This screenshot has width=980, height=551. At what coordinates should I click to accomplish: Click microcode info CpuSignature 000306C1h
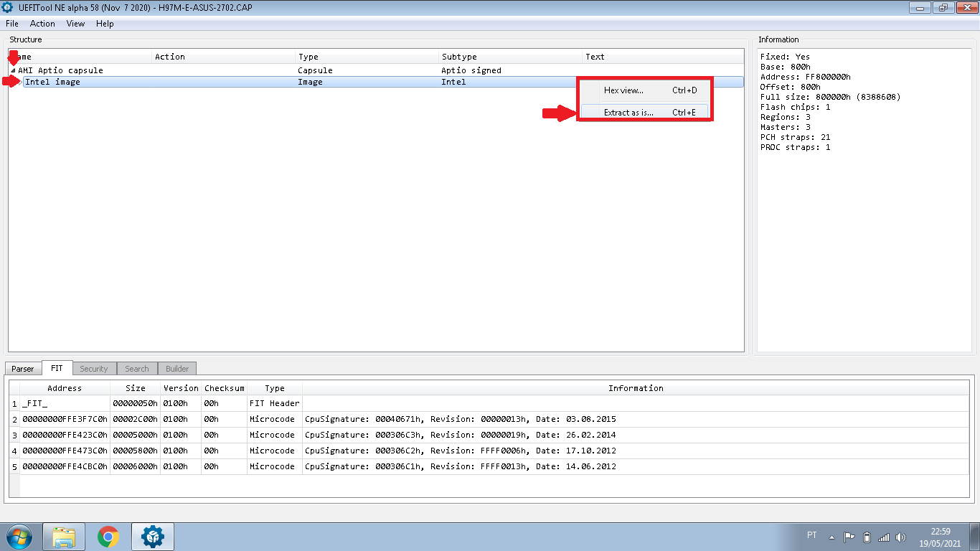pos(636,466)
